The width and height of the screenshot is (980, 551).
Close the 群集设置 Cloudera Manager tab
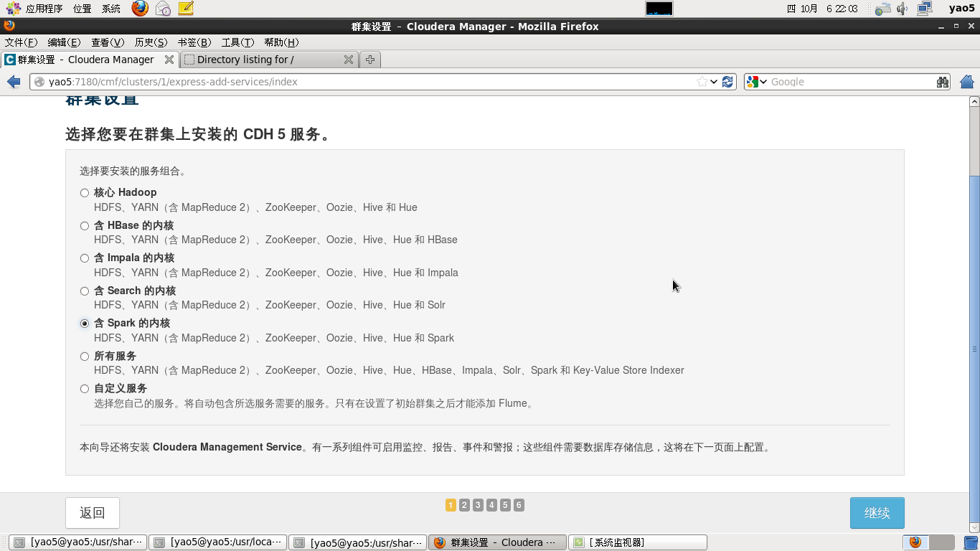tap(169, 60)
